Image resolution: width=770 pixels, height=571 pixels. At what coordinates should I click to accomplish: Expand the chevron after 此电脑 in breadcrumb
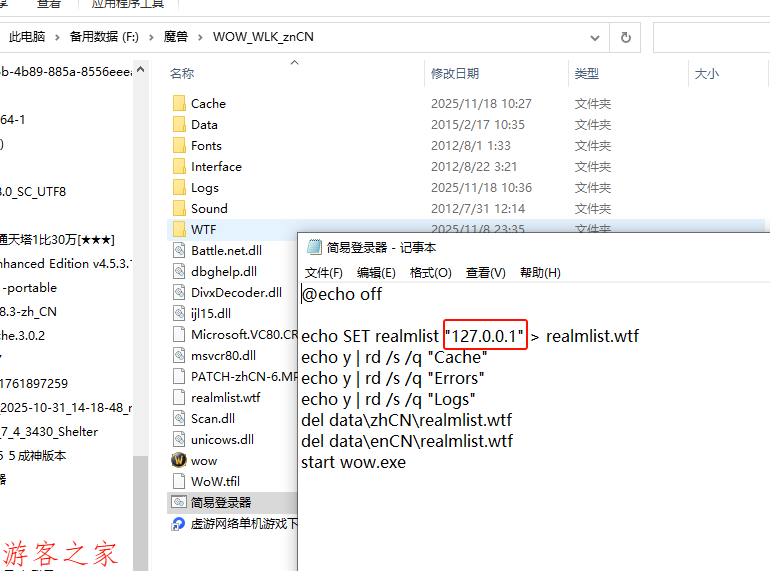[57, 37]
